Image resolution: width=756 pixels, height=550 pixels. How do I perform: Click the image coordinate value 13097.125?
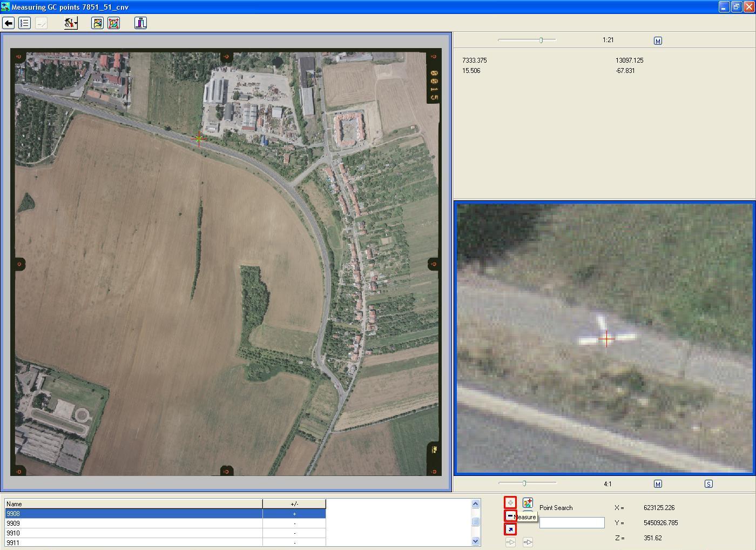tap(629, 61)
